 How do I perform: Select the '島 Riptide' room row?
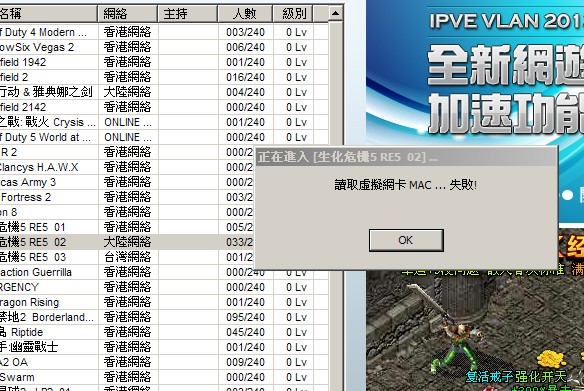[164, 332]
